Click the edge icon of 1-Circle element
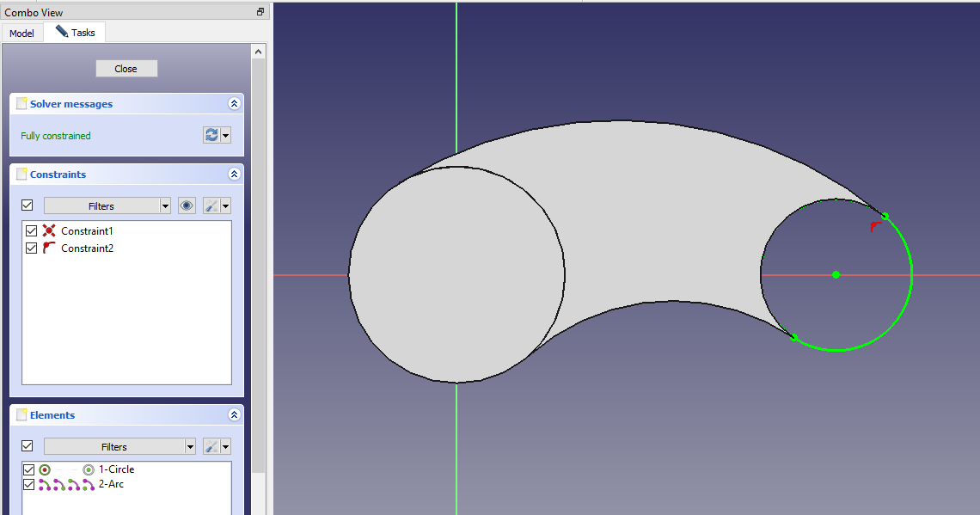The width and height of the screenshot is (980, 515). pos(45,469)
